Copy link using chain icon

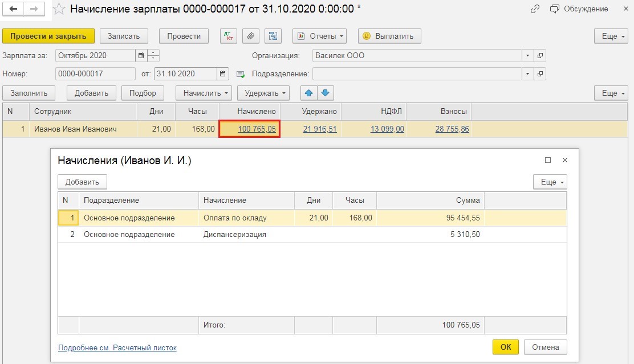point(535,9)
